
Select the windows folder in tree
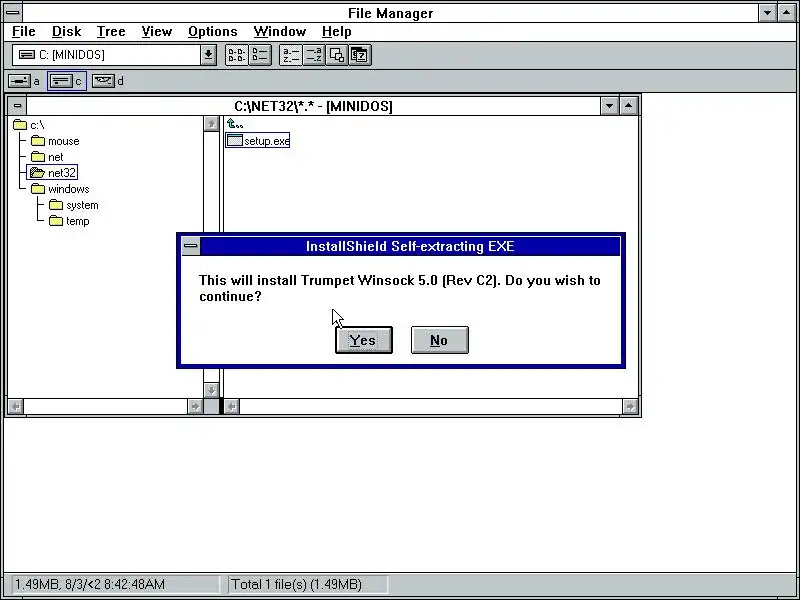point(60,189)
